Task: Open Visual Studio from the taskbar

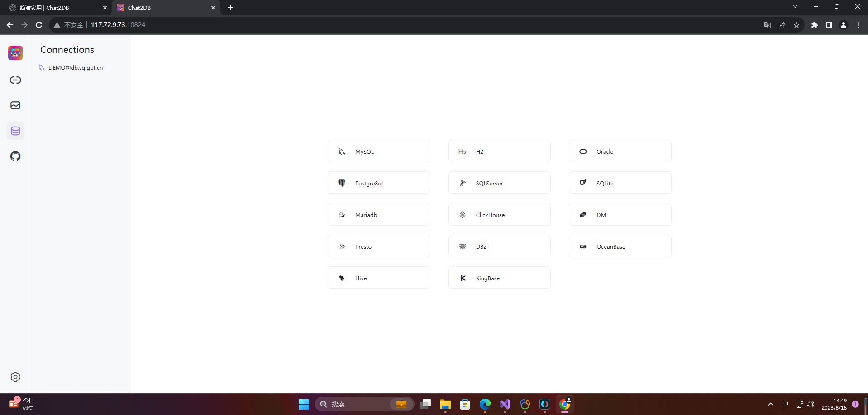Action: click(x=505, y=404)
